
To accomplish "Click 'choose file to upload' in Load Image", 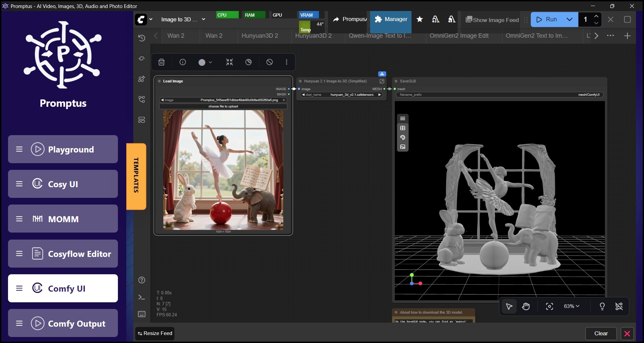I will point(223,106).
